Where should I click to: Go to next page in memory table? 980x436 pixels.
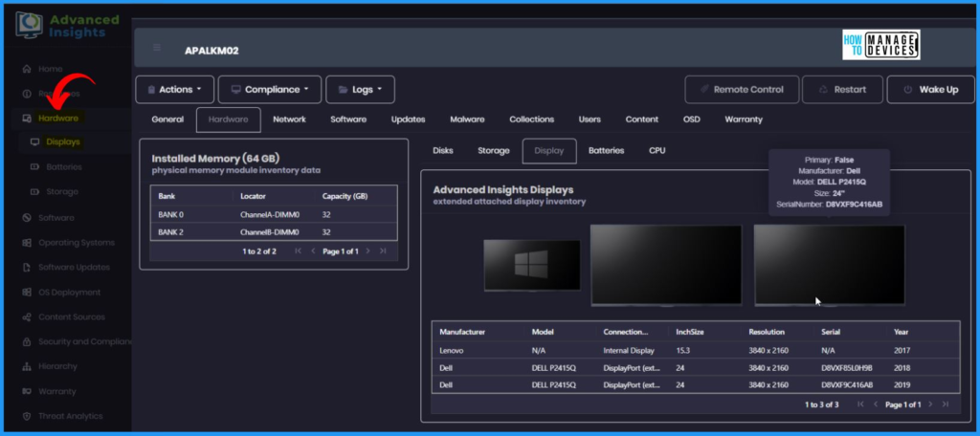click(367, 251)
